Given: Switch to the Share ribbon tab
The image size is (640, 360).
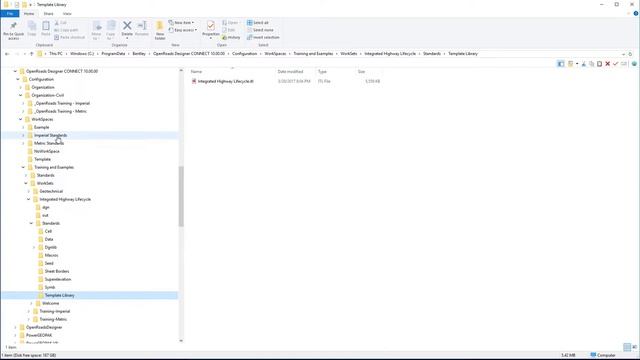Looking at the screenshot, I should coord(48,13).
